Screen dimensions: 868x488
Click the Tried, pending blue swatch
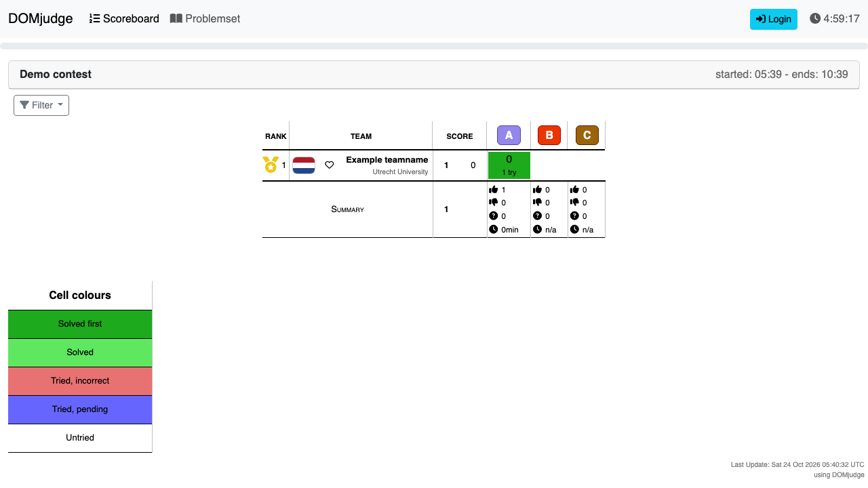click(x=80, y=409)
